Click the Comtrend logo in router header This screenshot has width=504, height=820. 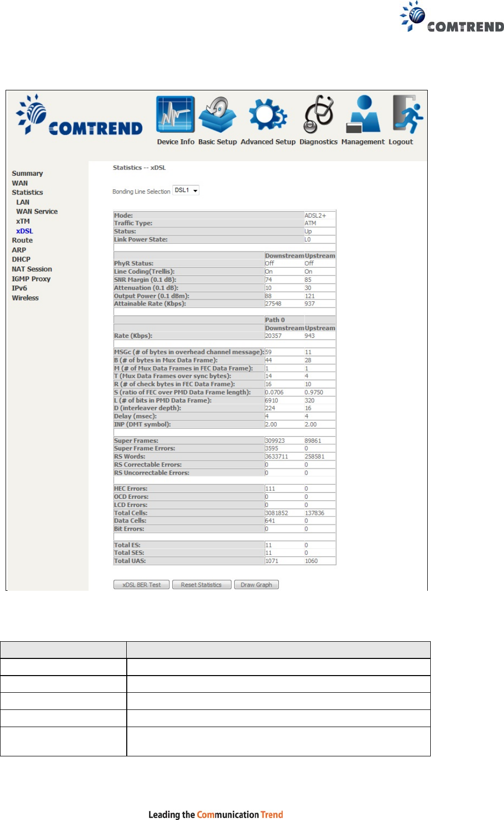(79, 116)
